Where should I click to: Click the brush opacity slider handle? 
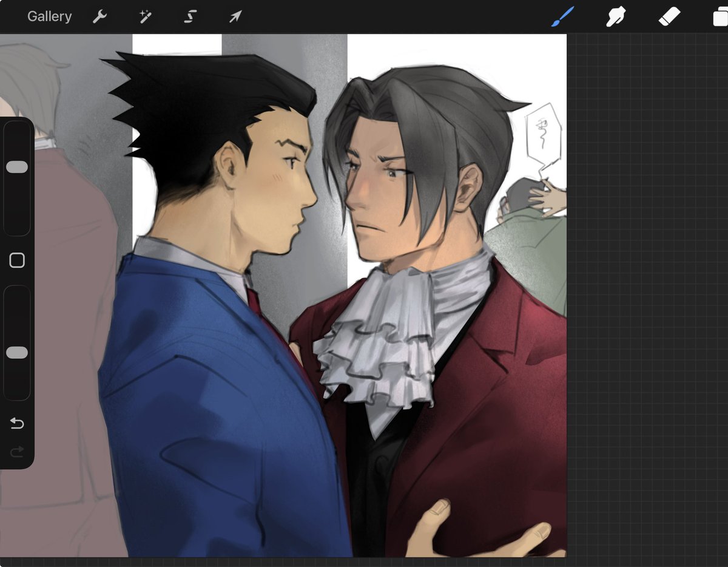(x=17, y=353)
